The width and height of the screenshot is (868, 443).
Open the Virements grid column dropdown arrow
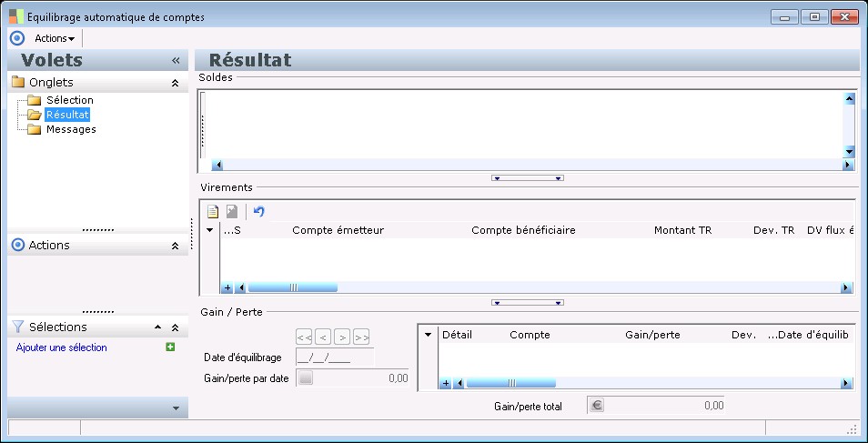[210, 230]
